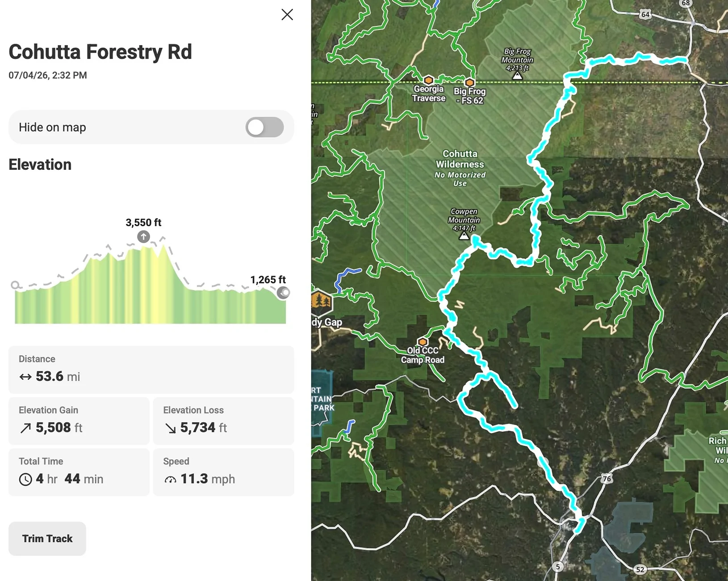
Task: Click the Old CCC Camp Road hexagon icon
Action: (x=423, y=342)
